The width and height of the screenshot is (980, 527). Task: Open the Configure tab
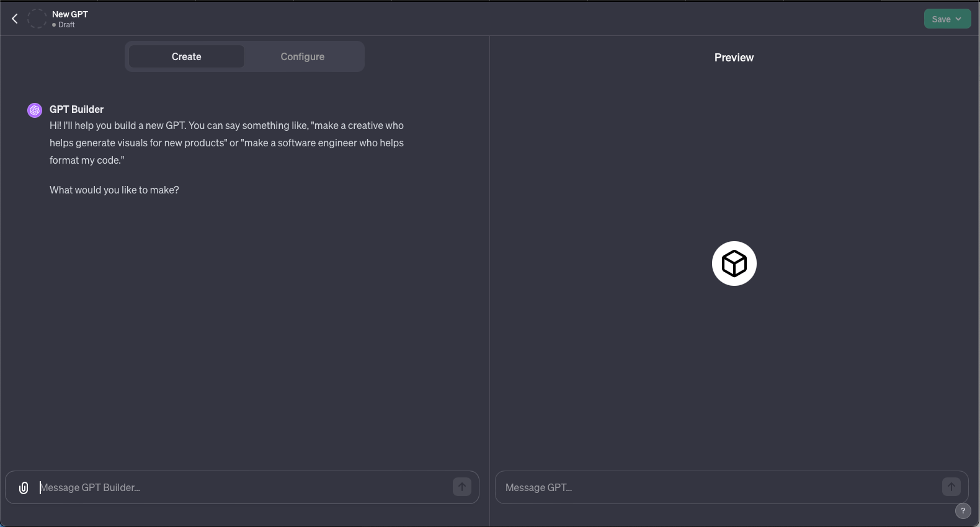point(302,56)
